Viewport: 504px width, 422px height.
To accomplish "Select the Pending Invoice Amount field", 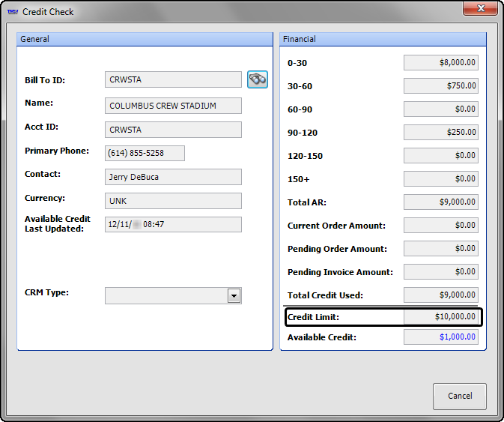I will 440,271.
